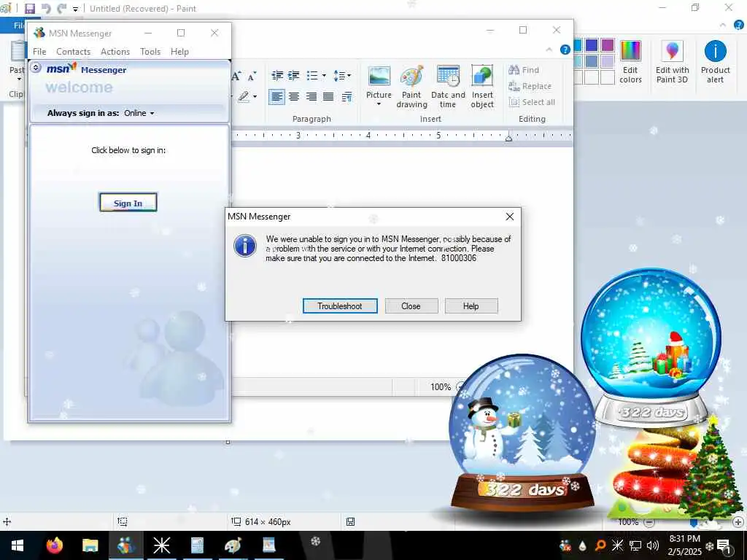Click the Decrease indent icon in WordPad
The image size is (747, 560).
(277, 75)
